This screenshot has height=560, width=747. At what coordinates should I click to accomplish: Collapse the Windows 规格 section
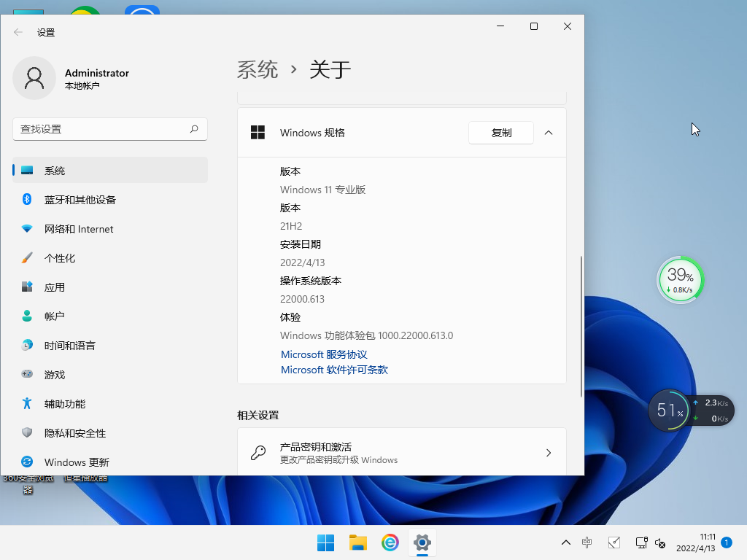pos(549,133)
